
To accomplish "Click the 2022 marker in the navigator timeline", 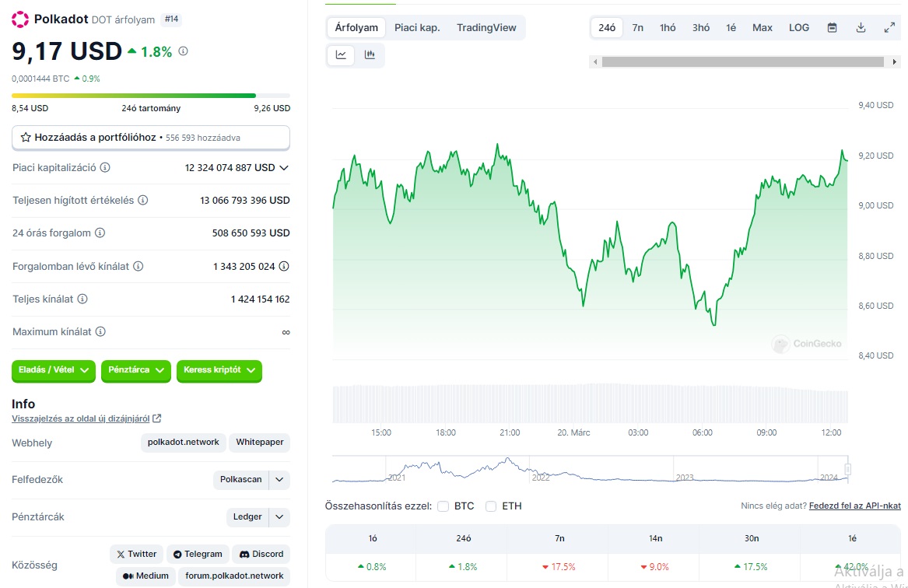I will point(540,478).
